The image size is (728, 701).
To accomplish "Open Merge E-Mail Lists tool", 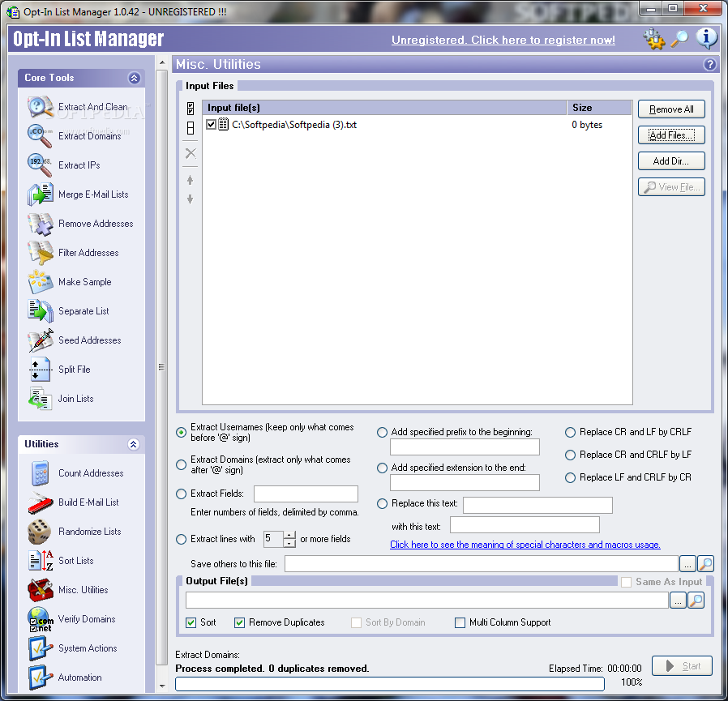I will point(78,194).
